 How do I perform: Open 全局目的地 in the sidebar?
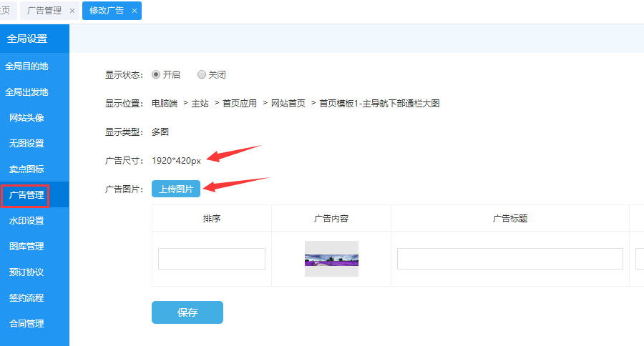click(26, 66)
